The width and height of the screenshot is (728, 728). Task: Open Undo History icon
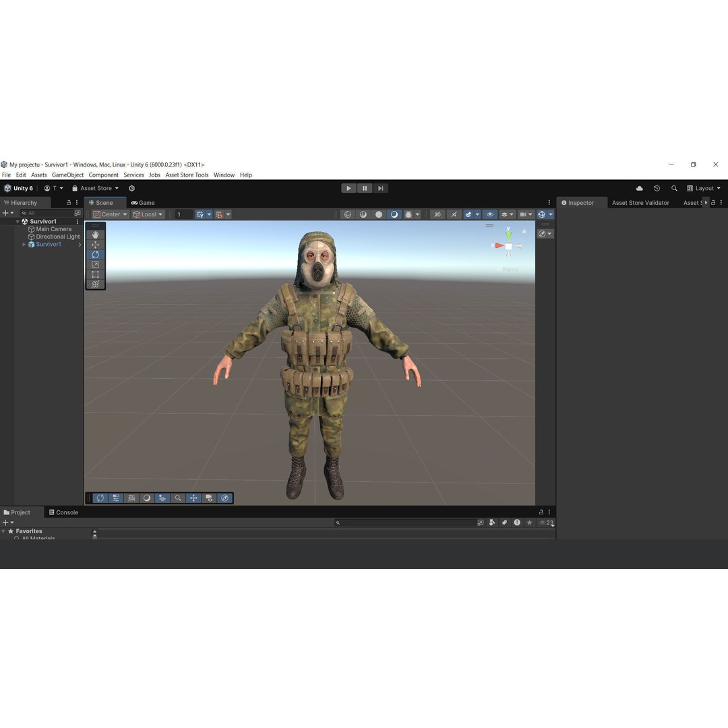(x=657, y=188)
